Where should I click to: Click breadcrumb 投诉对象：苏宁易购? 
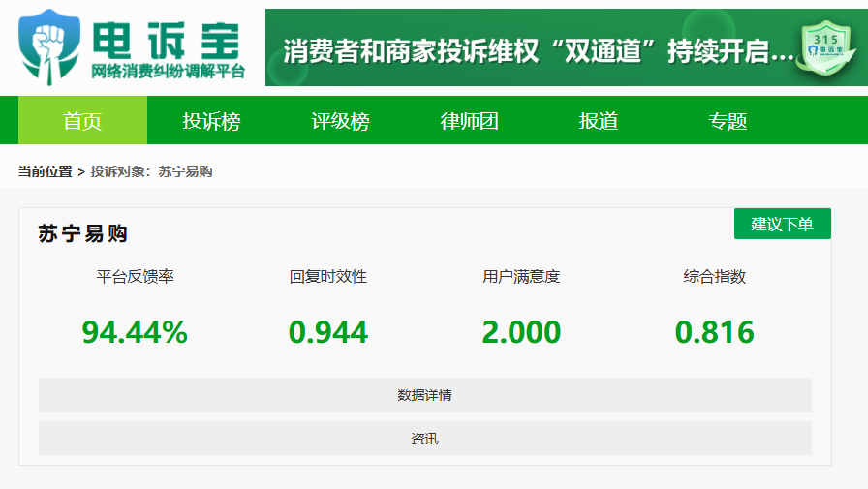click(x=152, y=171)
